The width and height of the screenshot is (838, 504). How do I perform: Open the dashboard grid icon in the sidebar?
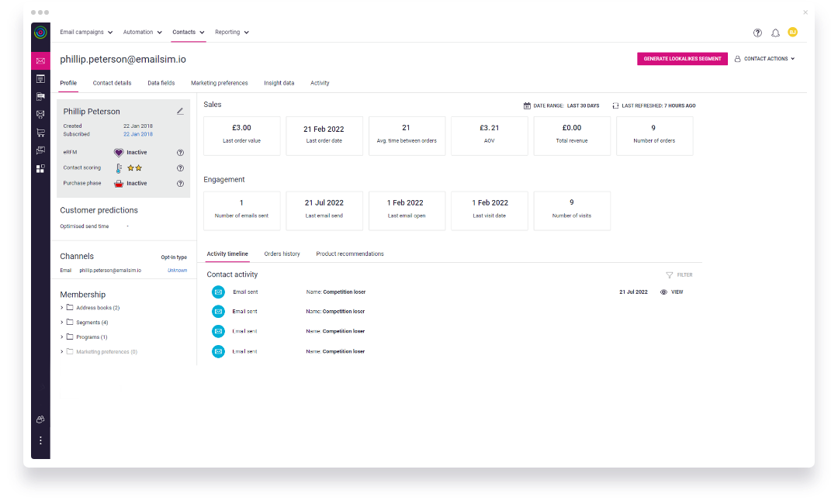[x=40, y=169]
